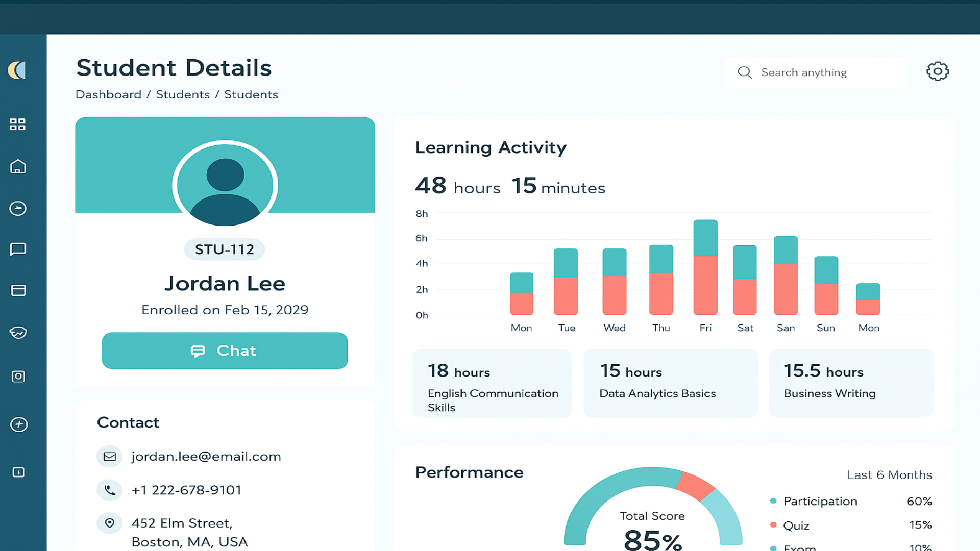Screen dimensions: 980x551
Task: Go to the home icon in sidebar
Action: 18,167
